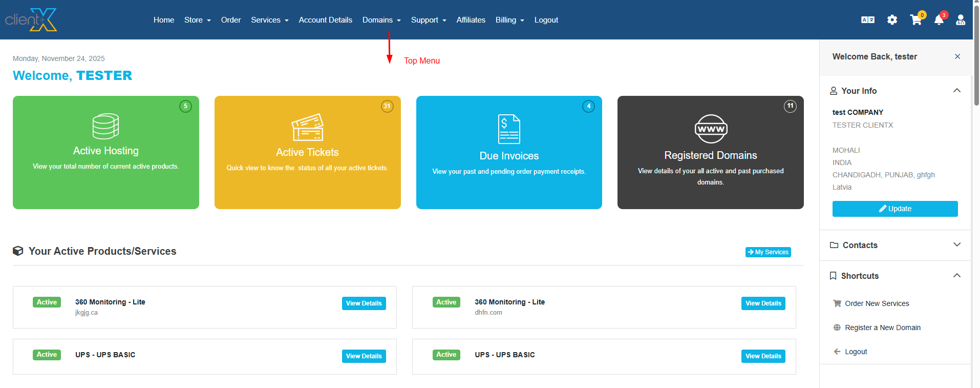The height and width of the screenshot is (388, 980).
Task: Click the language translate icon
Action: 867,20
